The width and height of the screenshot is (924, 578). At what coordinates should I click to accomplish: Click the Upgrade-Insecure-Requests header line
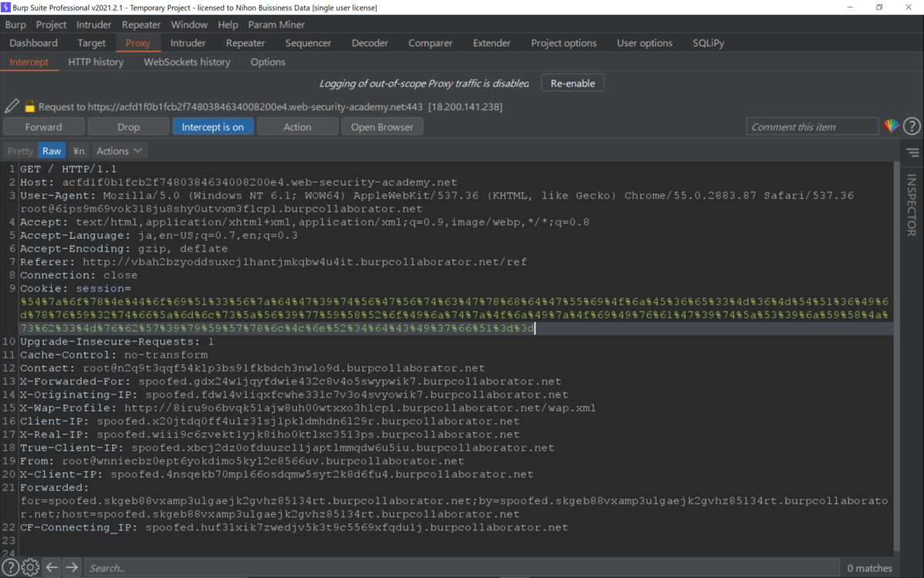click(117, 341)
